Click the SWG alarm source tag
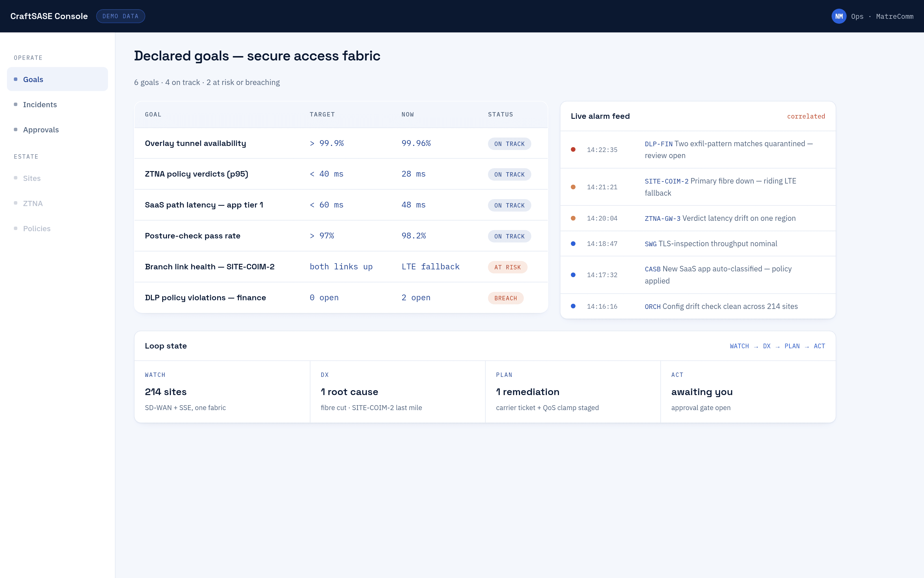This screenshot has height=578, width=924. (x=651, y=244)
